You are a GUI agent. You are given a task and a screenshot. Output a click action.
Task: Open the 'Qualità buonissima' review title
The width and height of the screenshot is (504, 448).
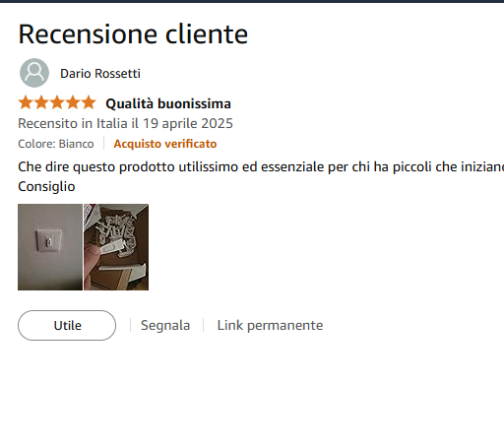point(168,103)
